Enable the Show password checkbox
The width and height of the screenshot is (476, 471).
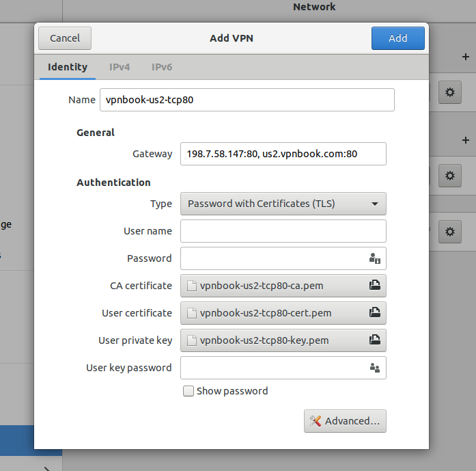(x=188, y=391)
